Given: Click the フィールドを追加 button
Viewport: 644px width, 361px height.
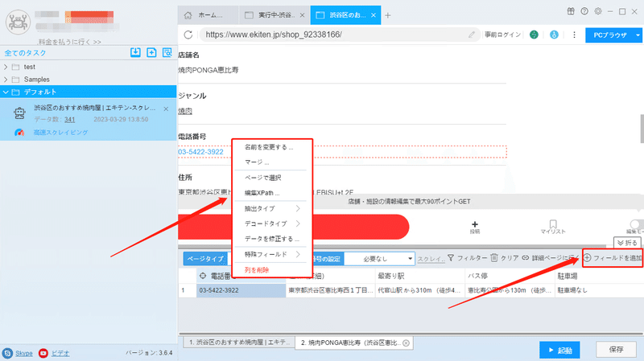Looking at the screenshot, I should tap(613, 258).
